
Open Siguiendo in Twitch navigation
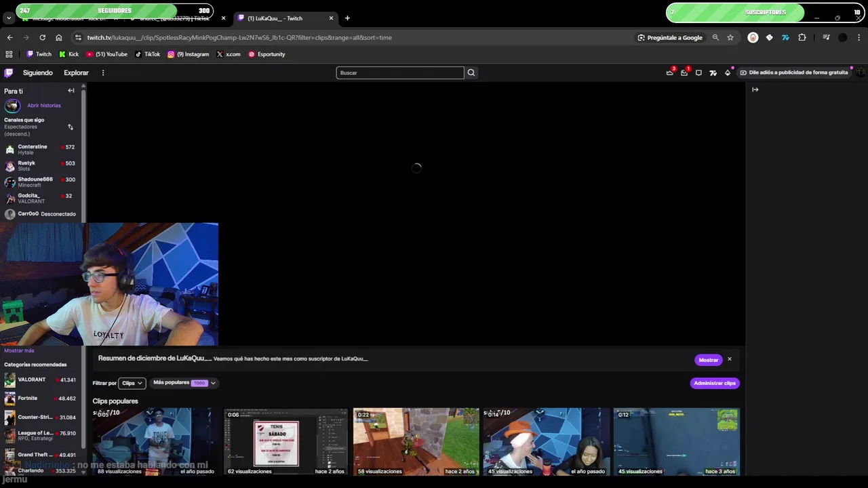pos(38,73)
